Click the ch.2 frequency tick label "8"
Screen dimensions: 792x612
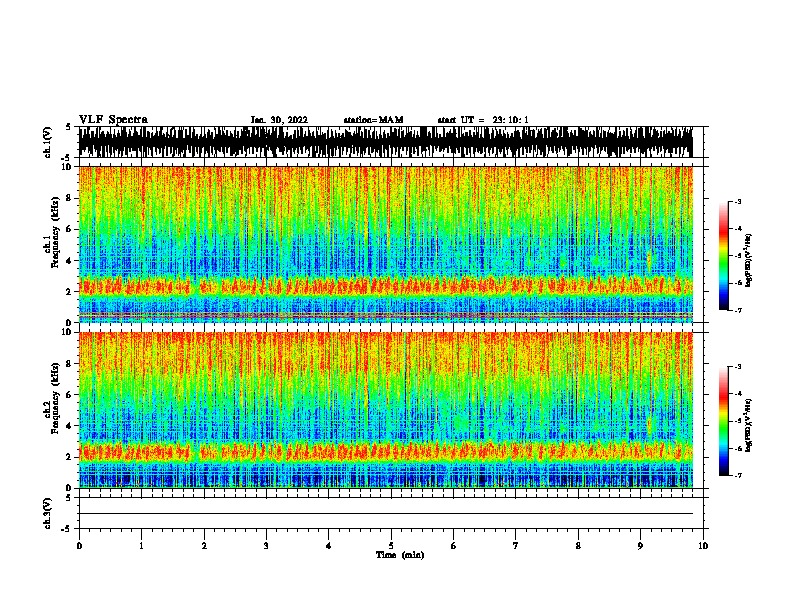tap(71, 364)
